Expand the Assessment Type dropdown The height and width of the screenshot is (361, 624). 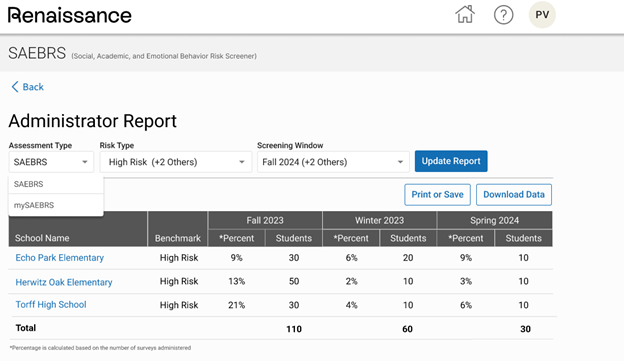pyautogui.click(x=51, y=162)
